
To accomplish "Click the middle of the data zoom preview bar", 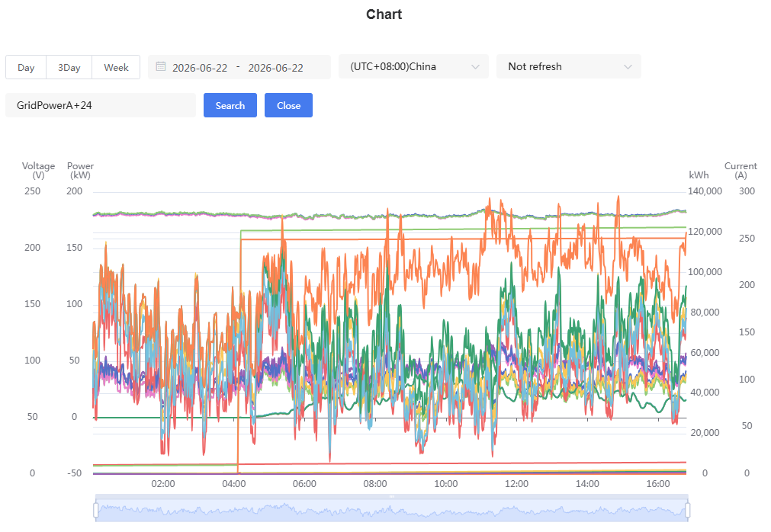I will pos(392,511).
